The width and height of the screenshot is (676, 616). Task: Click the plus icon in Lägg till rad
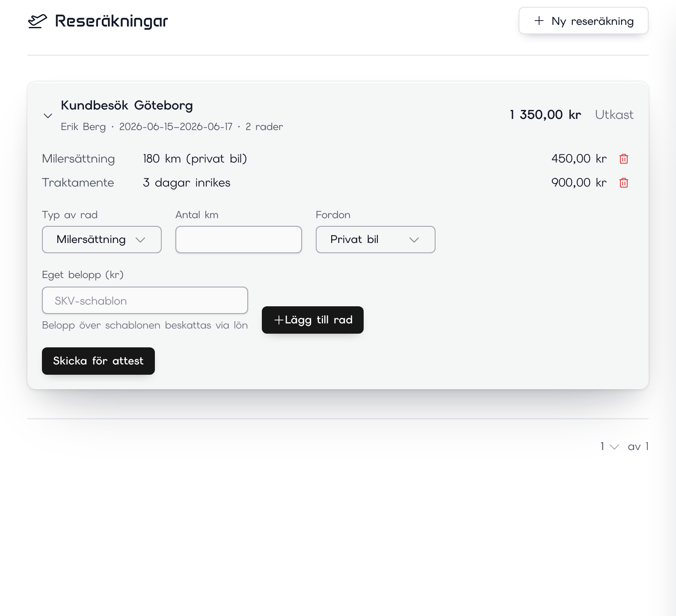click(279, 320)
